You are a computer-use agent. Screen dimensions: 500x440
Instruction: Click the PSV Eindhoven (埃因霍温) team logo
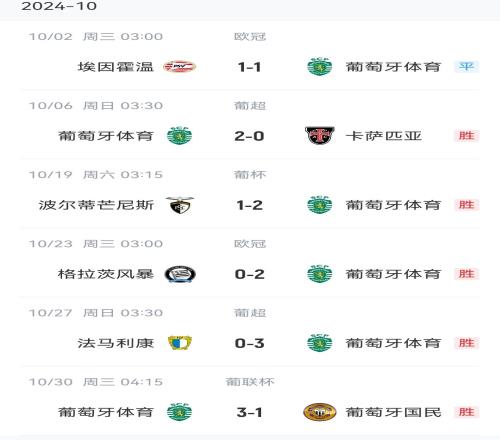[x=179, y=67]
